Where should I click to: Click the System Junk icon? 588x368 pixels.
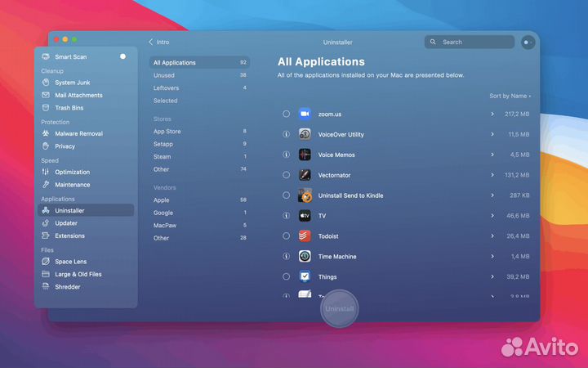(x=46, y=83)
